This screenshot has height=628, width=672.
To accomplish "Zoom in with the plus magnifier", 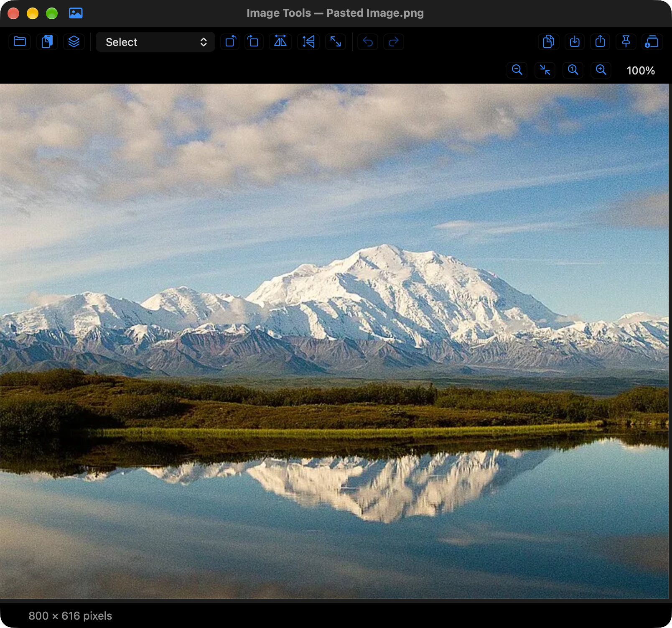I will tap(601, 70).
